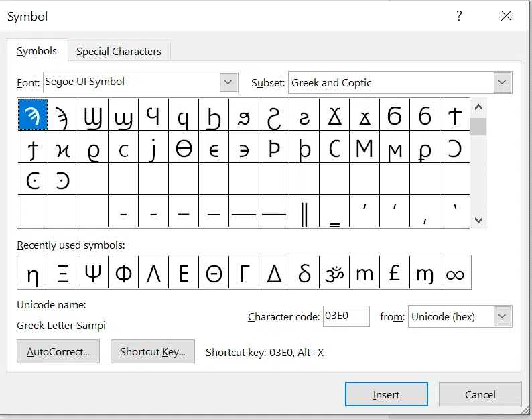Select the capital San Ϻ symbol

[364, 147]
